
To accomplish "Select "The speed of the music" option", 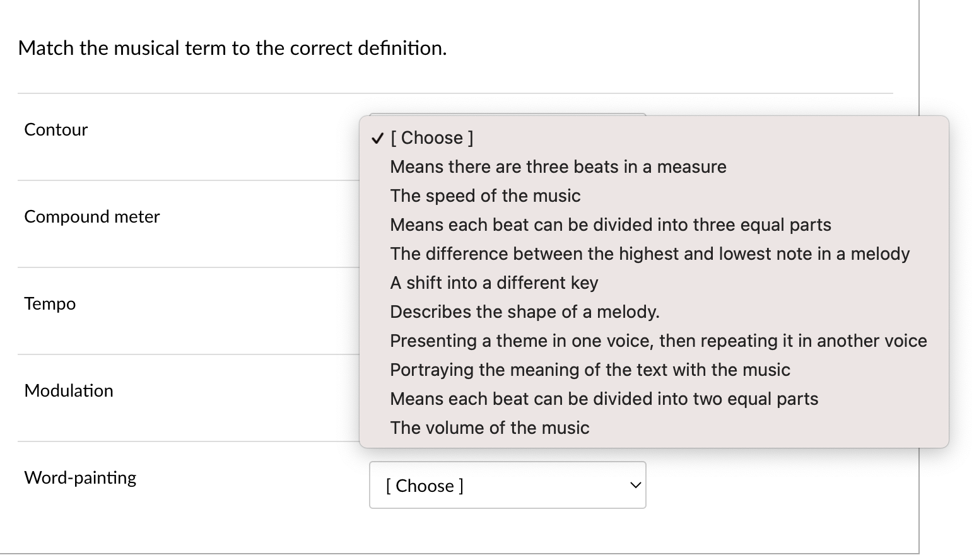I will (485, 195).
